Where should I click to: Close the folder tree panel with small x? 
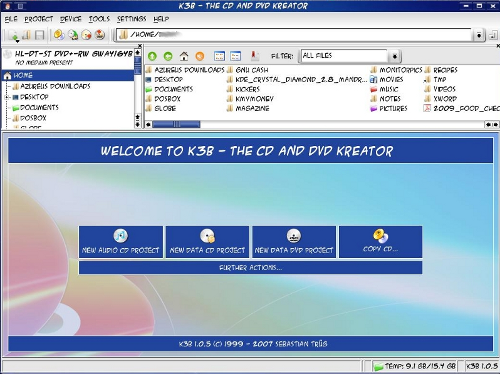click(140, 46)
